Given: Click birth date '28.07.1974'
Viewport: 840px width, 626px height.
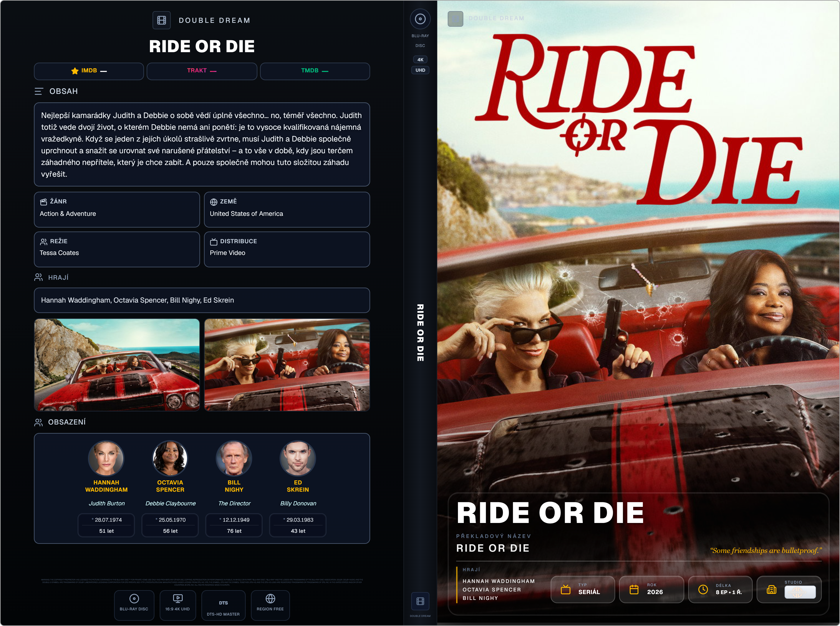Looking at the screenshot, I should (x=108, y=520).
